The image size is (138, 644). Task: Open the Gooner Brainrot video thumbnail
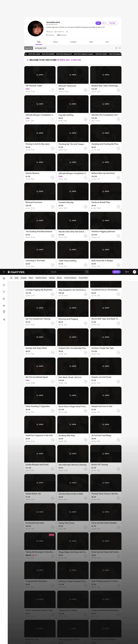[40, 162]
